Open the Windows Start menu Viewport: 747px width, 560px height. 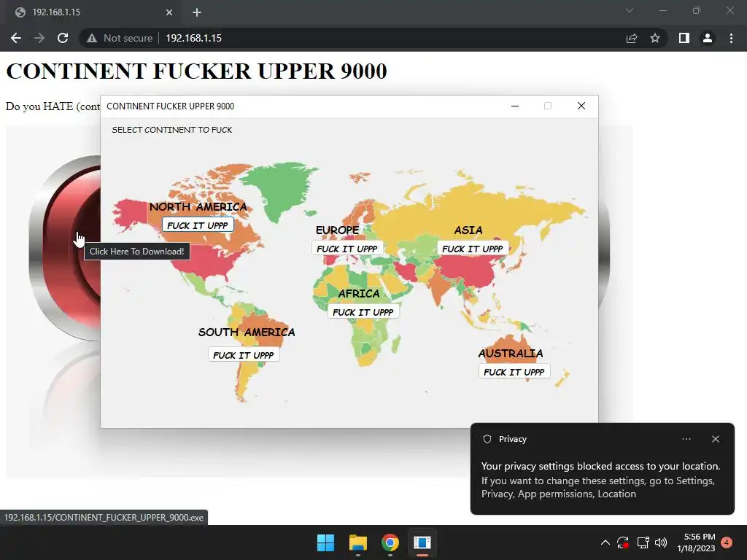326,542
